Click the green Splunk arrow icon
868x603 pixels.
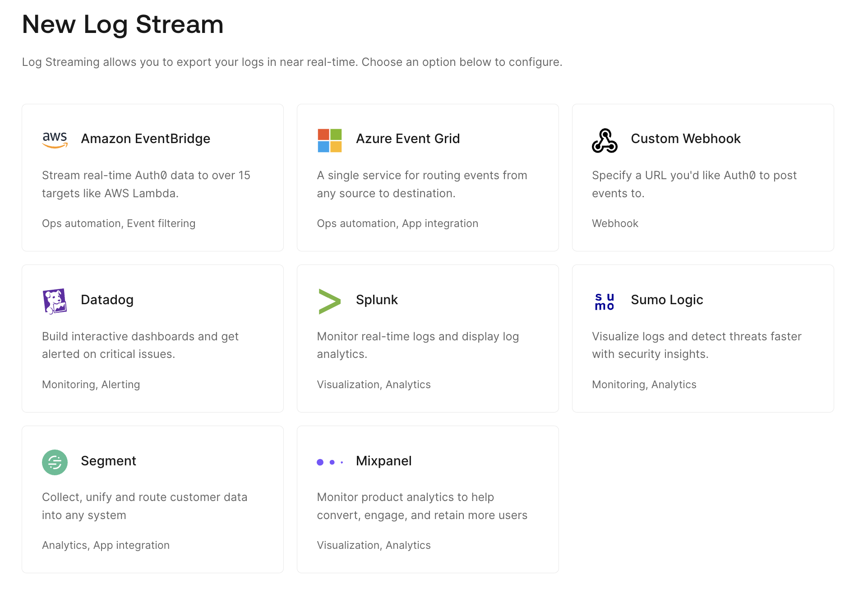330,300
